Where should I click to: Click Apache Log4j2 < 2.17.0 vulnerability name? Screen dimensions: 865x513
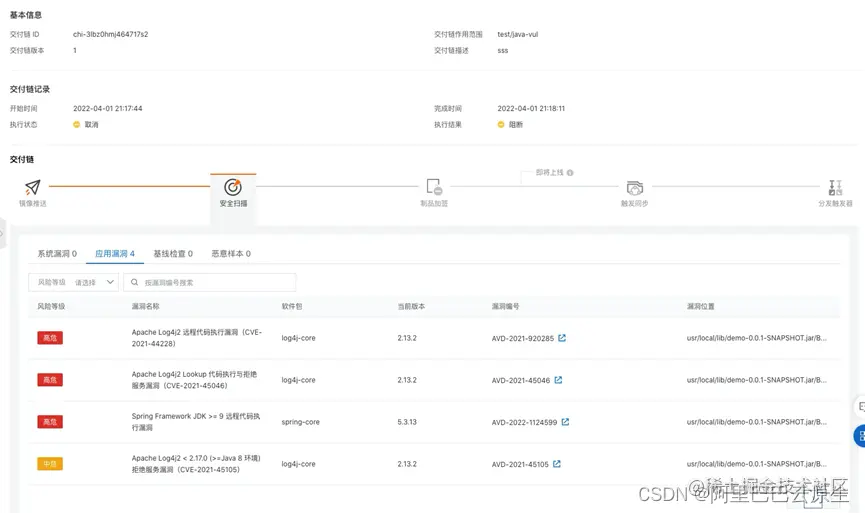pyautogui.click(x=196, y=463)
